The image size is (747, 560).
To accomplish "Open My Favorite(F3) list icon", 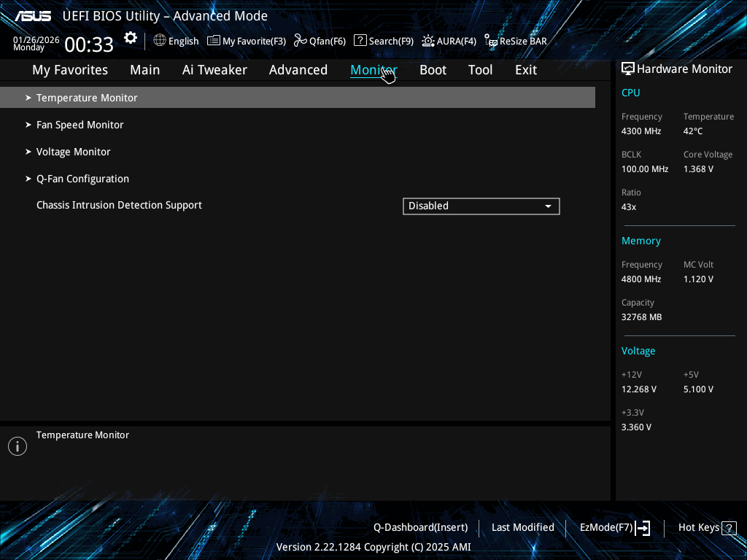I will click(x=214, y=41).
